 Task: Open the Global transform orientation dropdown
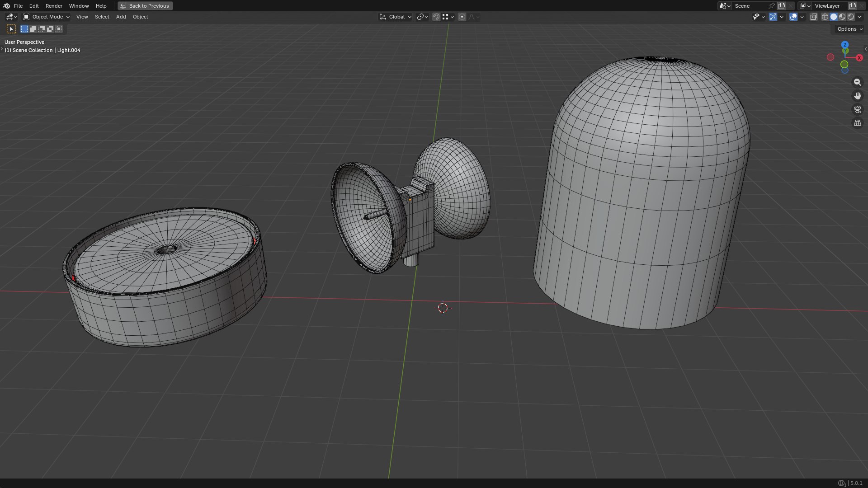(395, 17)
